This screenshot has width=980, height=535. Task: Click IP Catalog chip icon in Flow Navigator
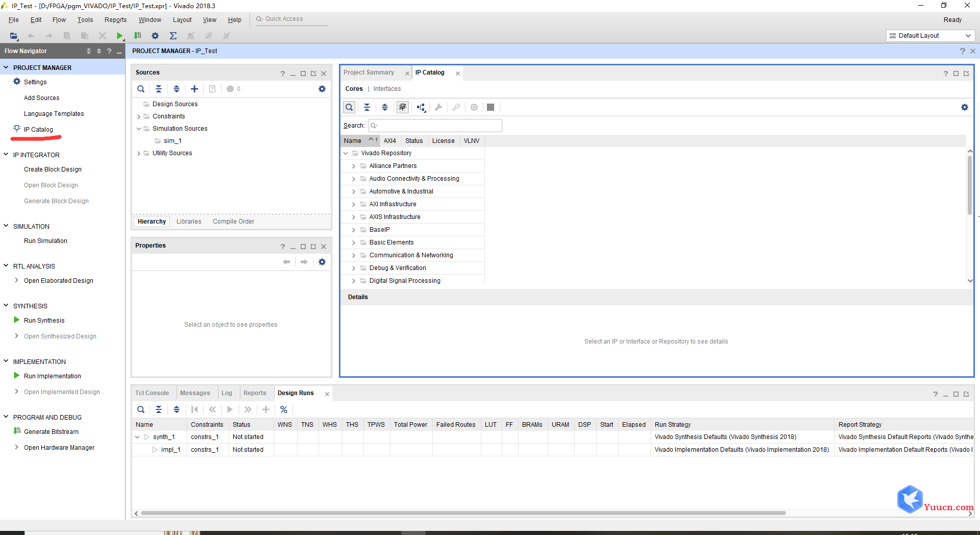17,129
